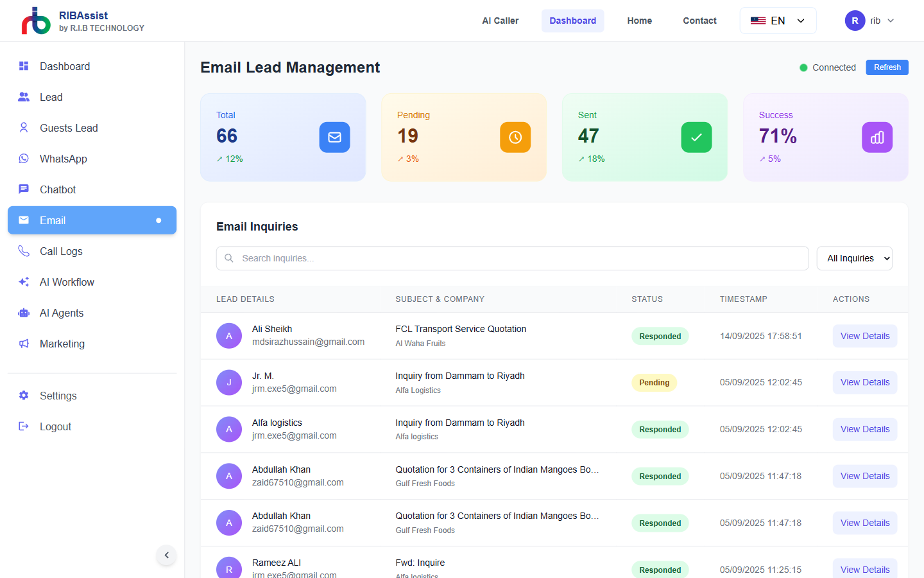This screenshot has width=924, height=578.
Task: Go to the Home menu item
Action: pos(639,20)
